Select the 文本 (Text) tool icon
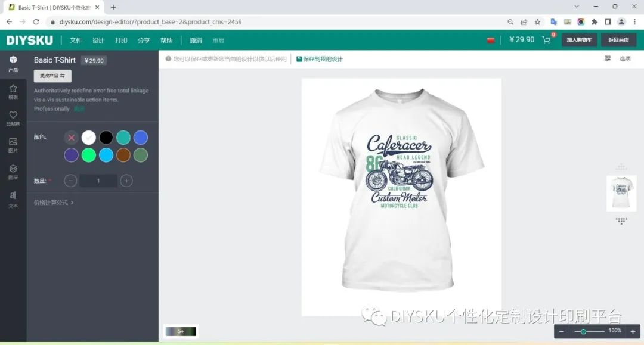Screen dimensions: 644x345 pos(13,197)
